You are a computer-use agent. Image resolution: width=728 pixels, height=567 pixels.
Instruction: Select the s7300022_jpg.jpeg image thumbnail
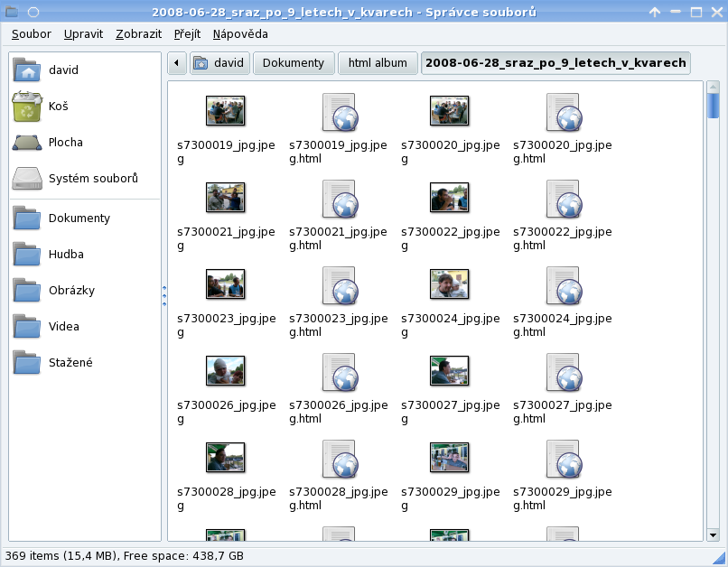[x=450, y=197]
